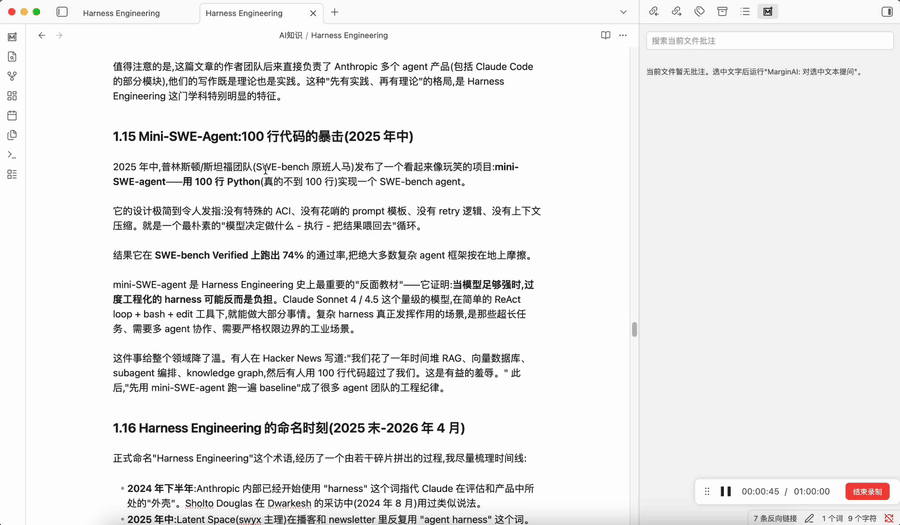900x525 pixels.
Task: Select the MarginAI annotations panel tab
Action: [767, 11]
